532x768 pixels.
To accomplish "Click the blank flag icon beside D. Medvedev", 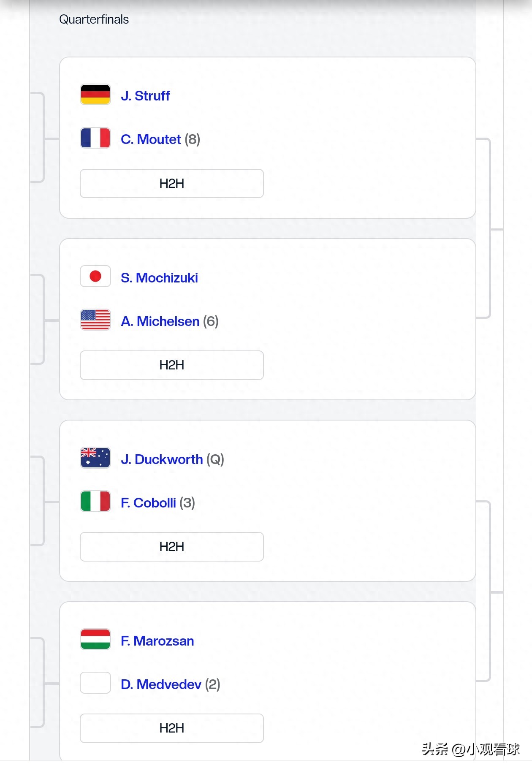I will click(95, 683).
